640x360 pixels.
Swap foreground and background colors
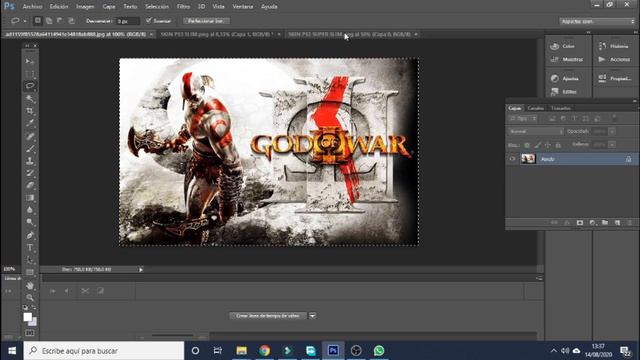coord(34,307)
